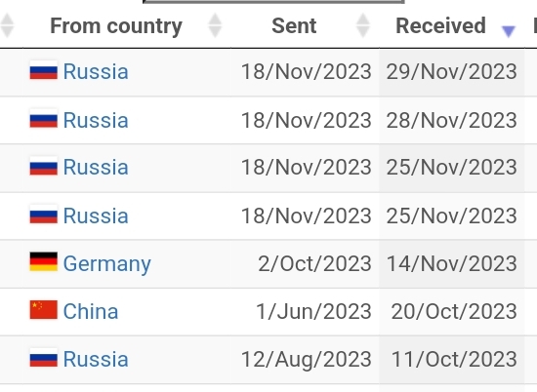Click the Russia flag in the 28/Nov/2023 row
Image resolution: width=537 pixels, height=392 pixels.
[x=44, y=120]
